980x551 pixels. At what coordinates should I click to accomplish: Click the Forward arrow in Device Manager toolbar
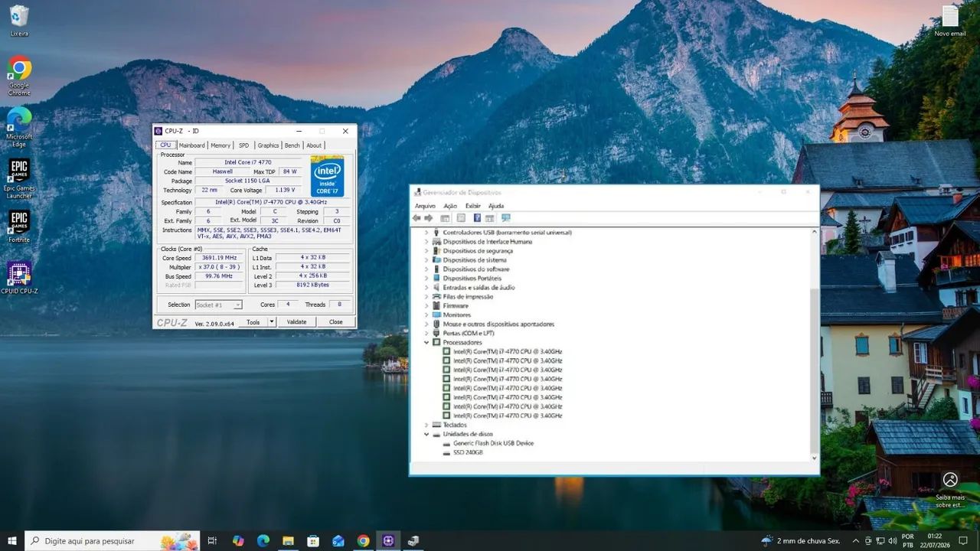pyautogui.click(x=429, y=218)
